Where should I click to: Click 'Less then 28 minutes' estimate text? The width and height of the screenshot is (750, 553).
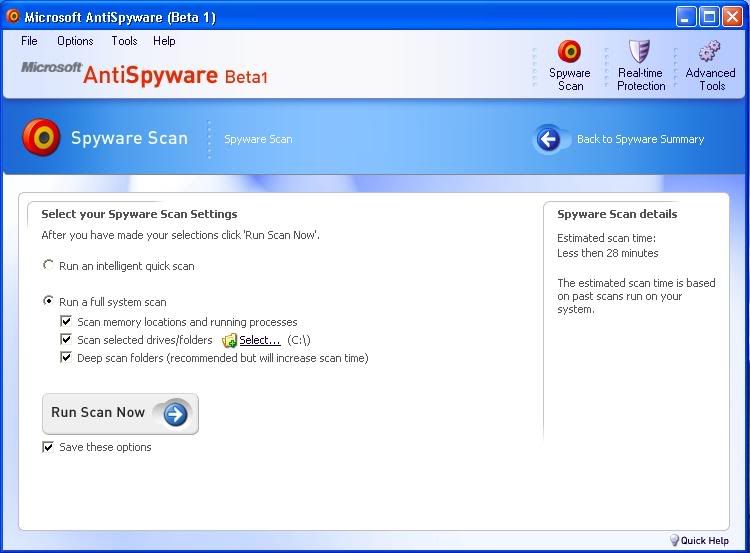tap(607, 253)
